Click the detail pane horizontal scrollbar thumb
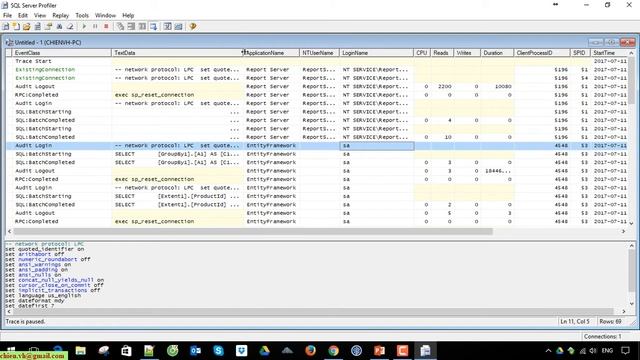640x360 pixels. [x=313, y=311]
